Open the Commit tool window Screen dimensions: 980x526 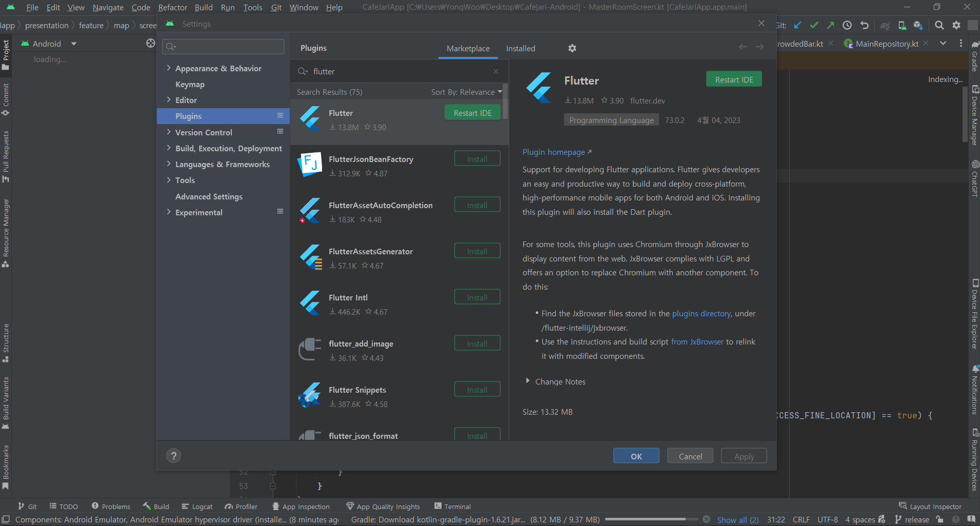tap(6, 99)
